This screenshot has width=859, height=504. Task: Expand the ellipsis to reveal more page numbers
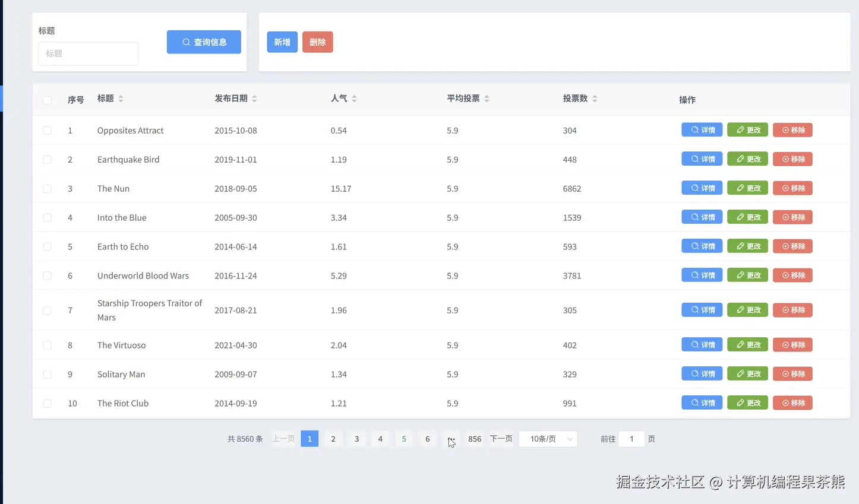pos(451,439)
